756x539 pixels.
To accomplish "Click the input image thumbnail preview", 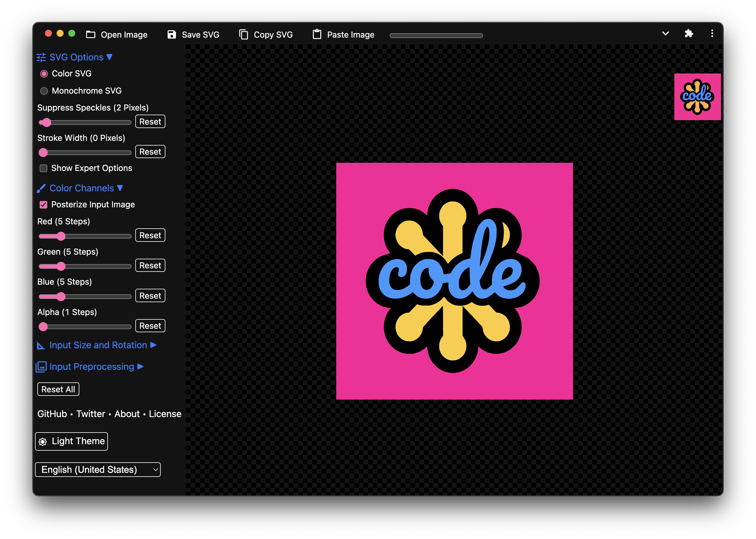I will 697,97.
